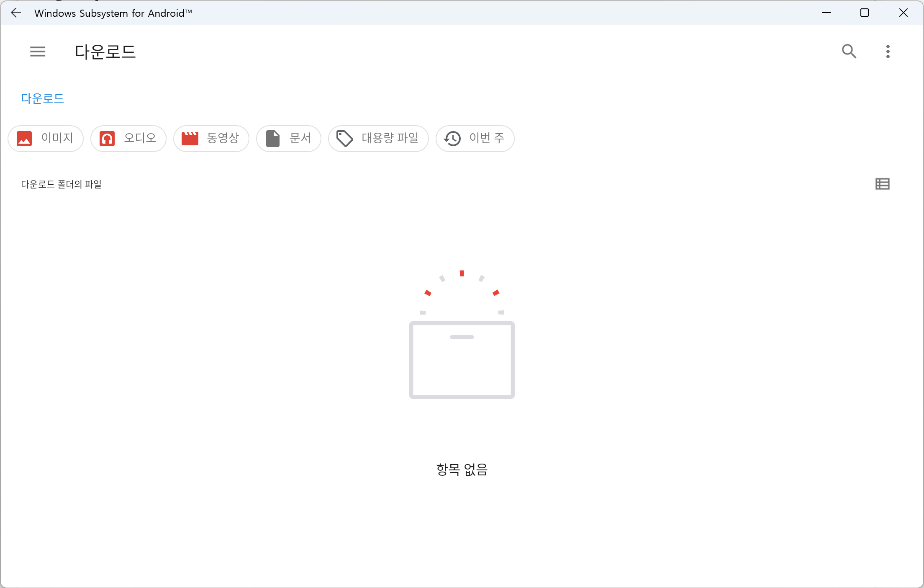Click the headphone audio icon

(107, 139)
